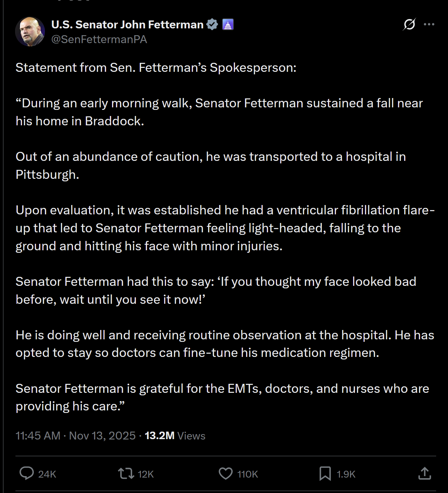This screenshot has height=493, width=448.
Task: Click the 12K reposts count
Action: tap(146, 474)
